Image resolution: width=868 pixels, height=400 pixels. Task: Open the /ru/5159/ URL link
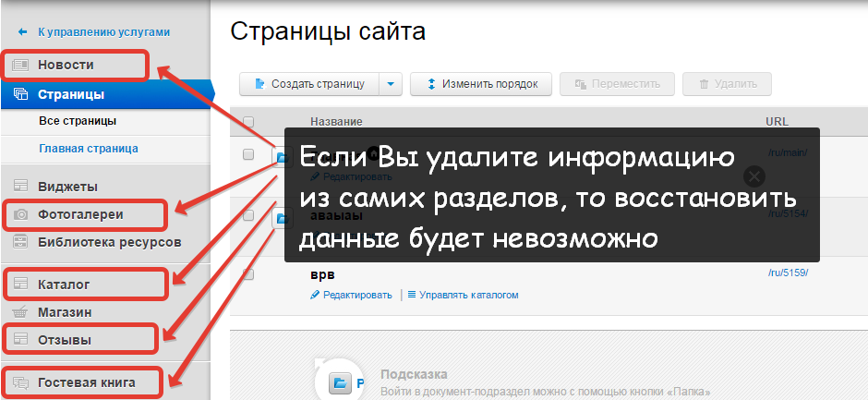click(x=786, y=274)
